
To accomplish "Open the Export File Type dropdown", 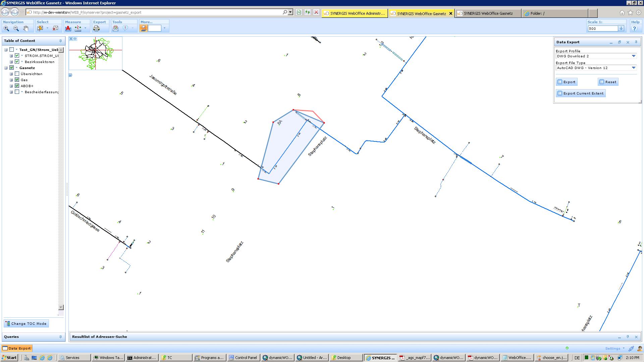I will pos(634,68).
